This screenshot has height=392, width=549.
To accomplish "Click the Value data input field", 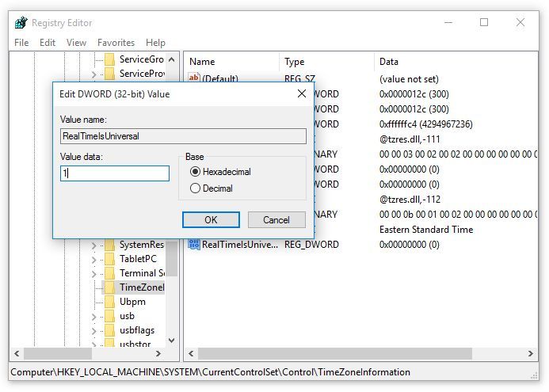I will click(x=115, y=173).
